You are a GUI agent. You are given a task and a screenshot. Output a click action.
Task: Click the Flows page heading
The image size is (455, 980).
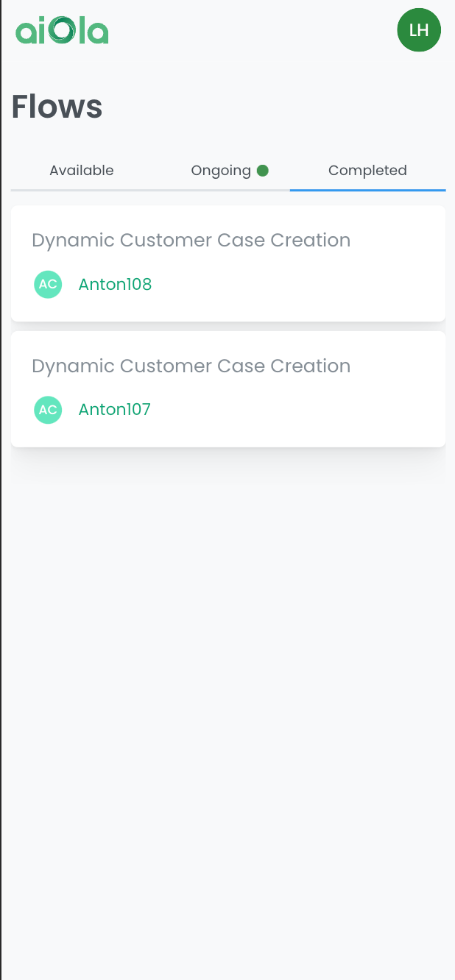pyautogui.click(x=57, y=107)
